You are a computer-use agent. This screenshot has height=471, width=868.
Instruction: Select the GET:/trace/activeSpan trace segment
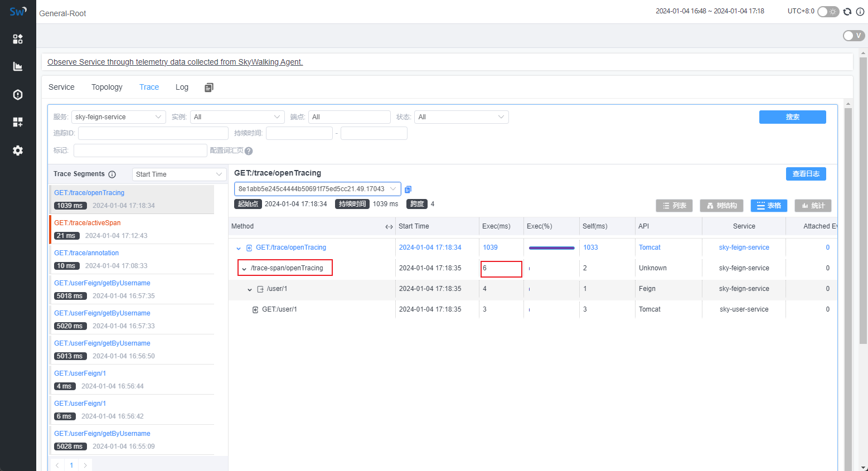point(88,223)
